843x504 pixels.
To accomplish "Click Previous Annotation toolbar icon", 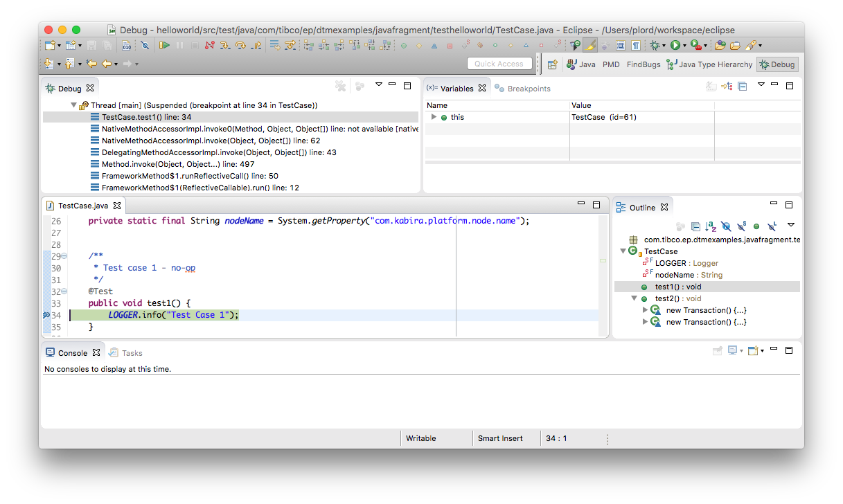I will pos(69,64).
